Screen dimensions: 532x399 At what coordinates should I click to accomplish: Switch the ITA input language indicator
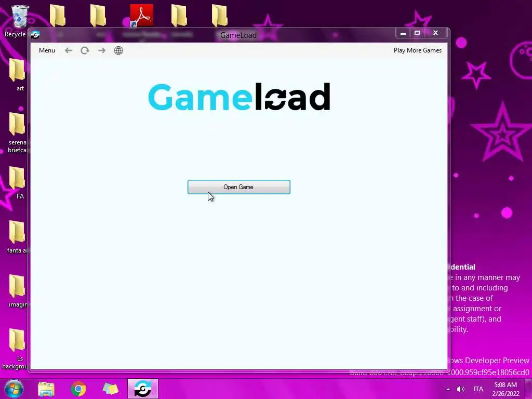pos(478,389)
